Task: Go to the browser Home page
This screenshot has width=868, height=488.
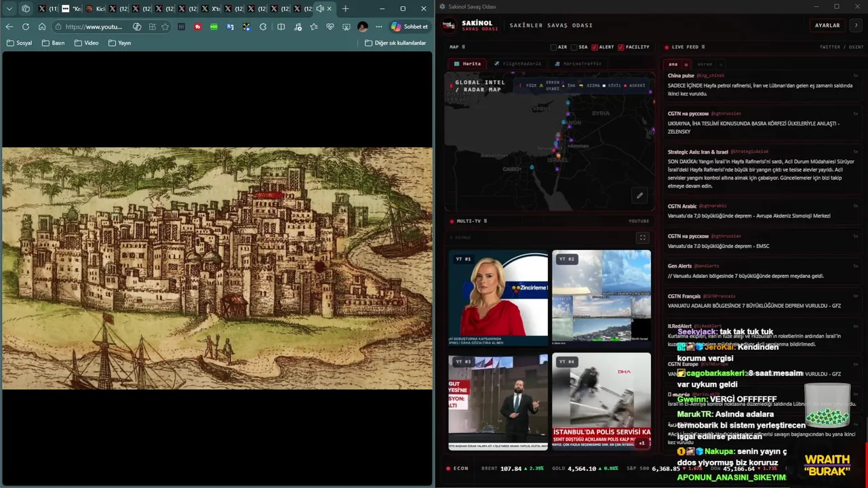Action: click(x=42, y=27)
